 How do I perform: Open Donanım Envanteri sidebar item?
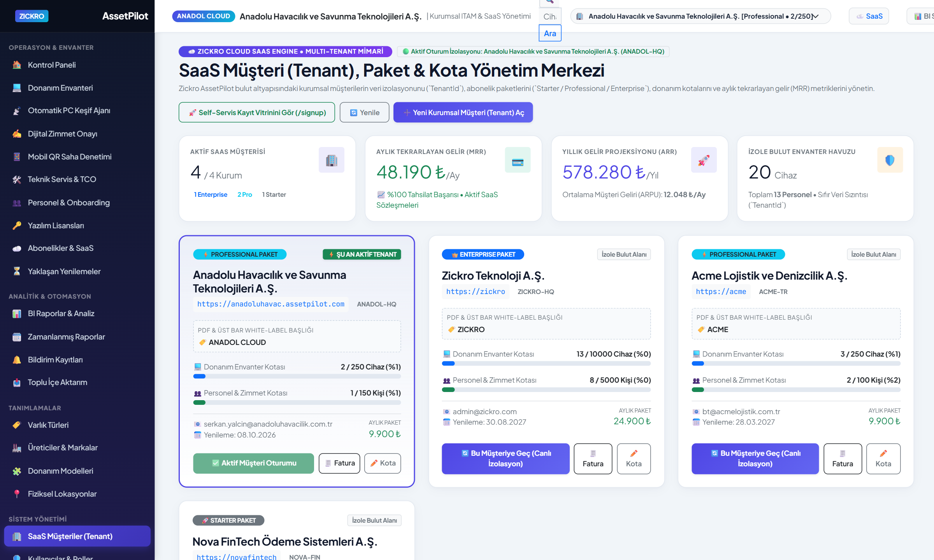77,88
